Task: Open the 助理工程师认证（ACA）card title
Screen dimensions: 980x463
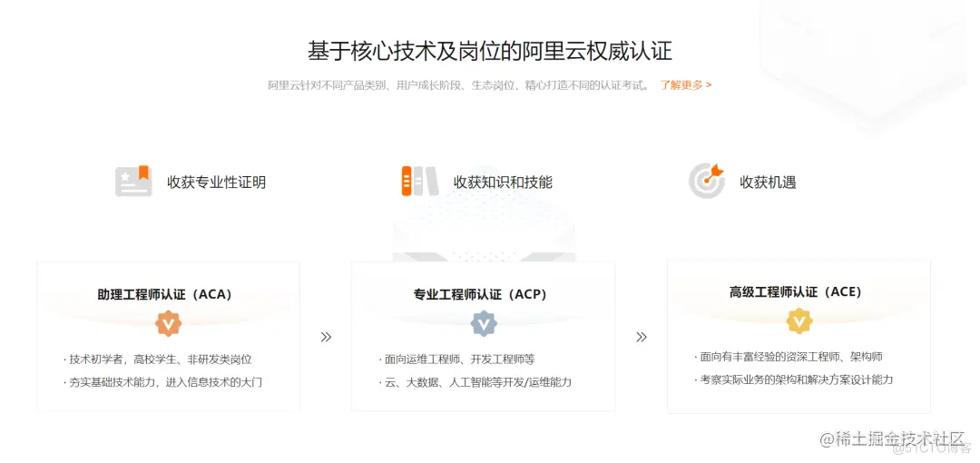Action: pos(164,295)
